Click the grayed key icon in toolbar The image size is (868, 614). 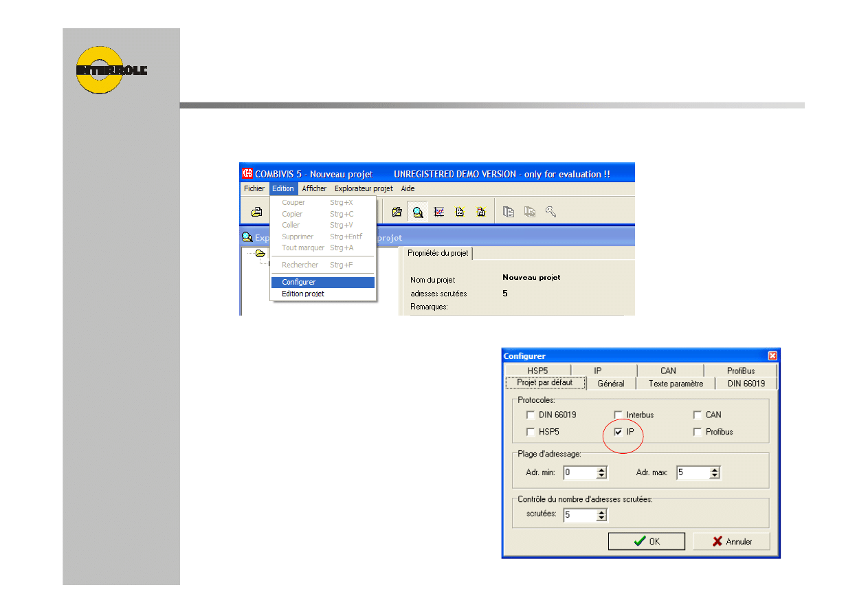[x=550, y=212]
